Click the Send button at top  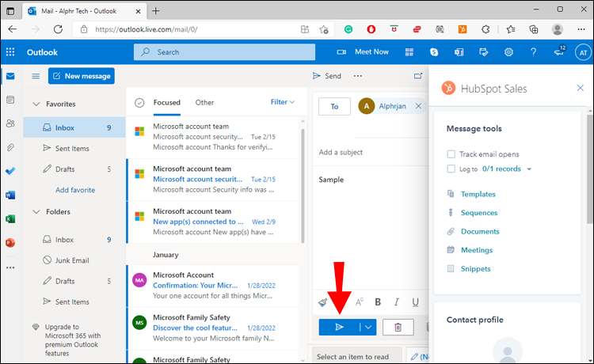tap(327, 76)
